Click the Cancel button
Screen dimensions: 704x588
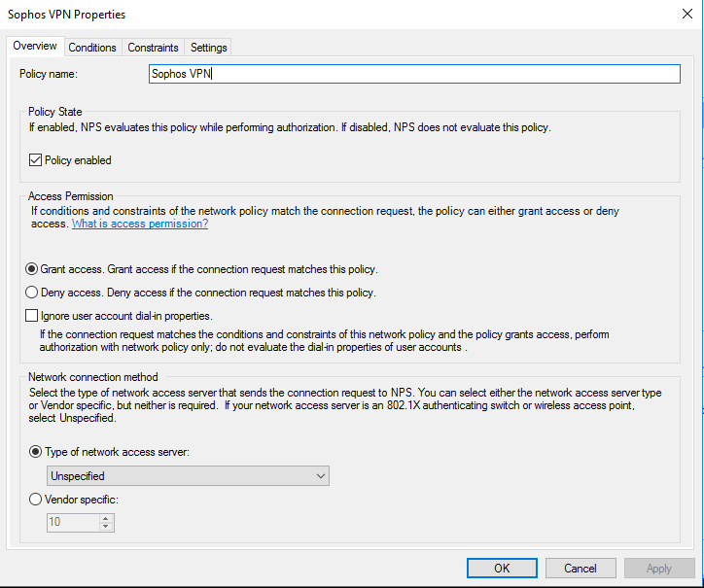click(x=581, y=569)
